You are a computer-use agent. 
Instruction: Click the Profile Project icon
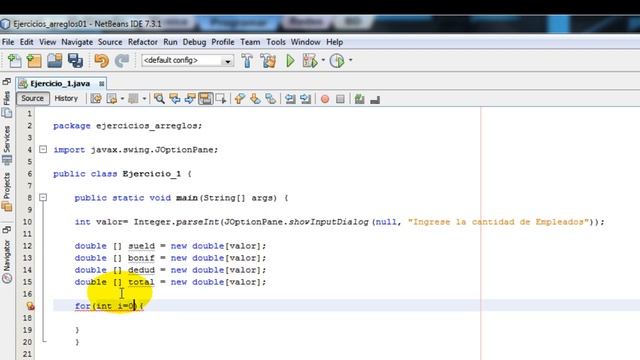(x=337, y=61)
